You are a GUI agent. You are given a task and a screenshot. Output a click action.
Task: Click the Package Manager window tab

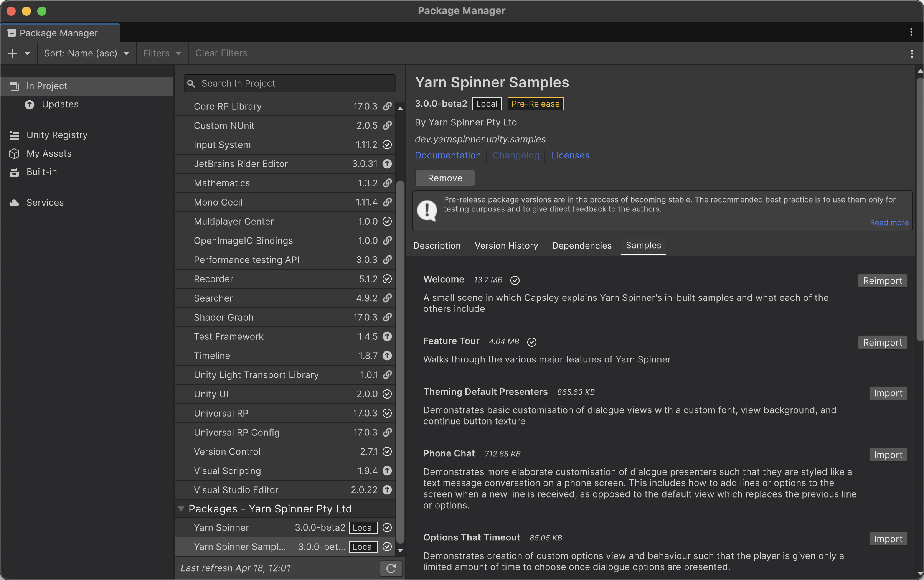[x=60, y=33]
